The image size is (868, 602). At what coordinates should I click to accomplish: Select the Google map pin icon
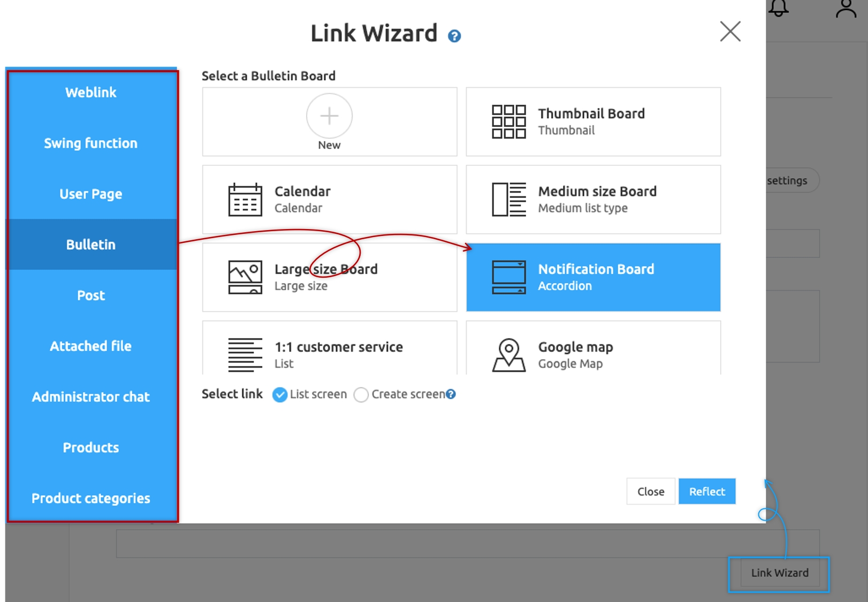(509, 355)
